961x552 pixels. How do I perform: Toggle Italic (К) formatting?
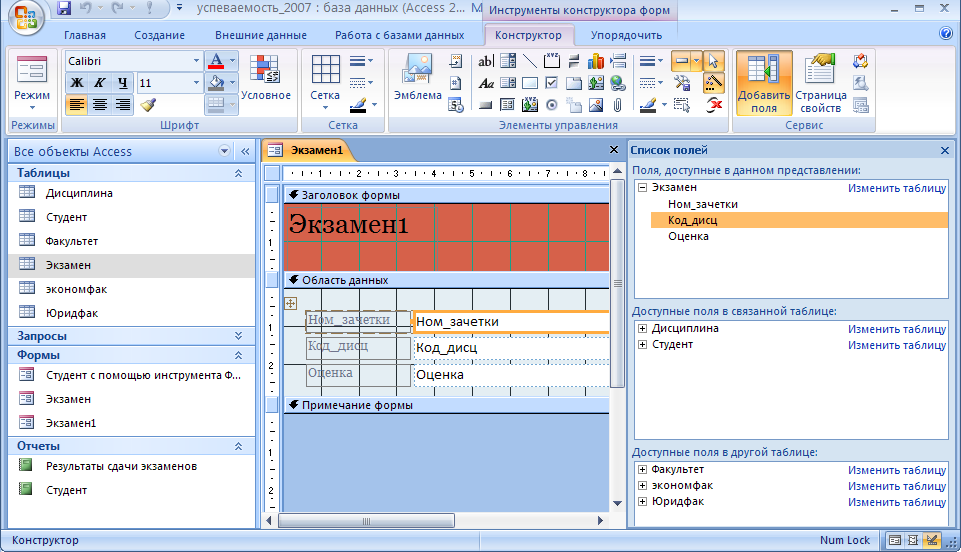100,83
